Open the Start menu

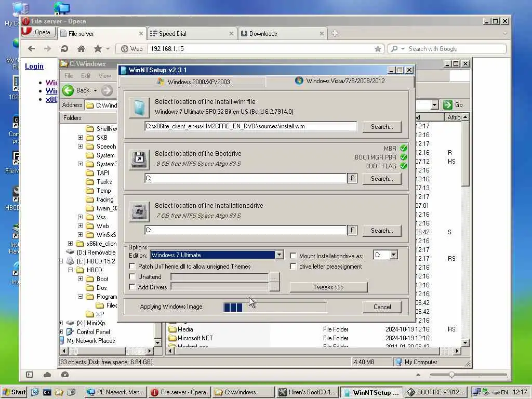[14, 392]
